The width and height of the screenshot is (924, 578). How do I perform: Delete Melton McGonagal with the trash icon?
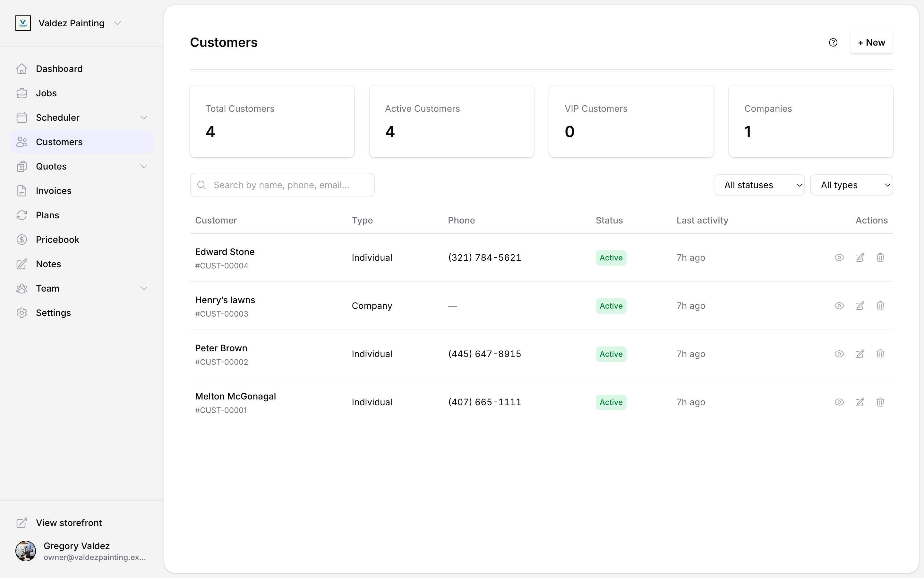[880, 402]
